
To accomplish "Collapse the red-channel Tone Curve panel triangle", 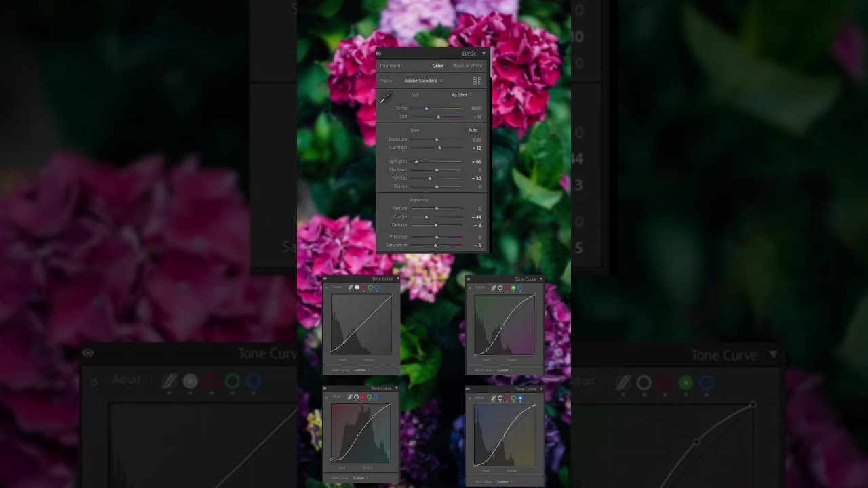I will coord(397,388).
